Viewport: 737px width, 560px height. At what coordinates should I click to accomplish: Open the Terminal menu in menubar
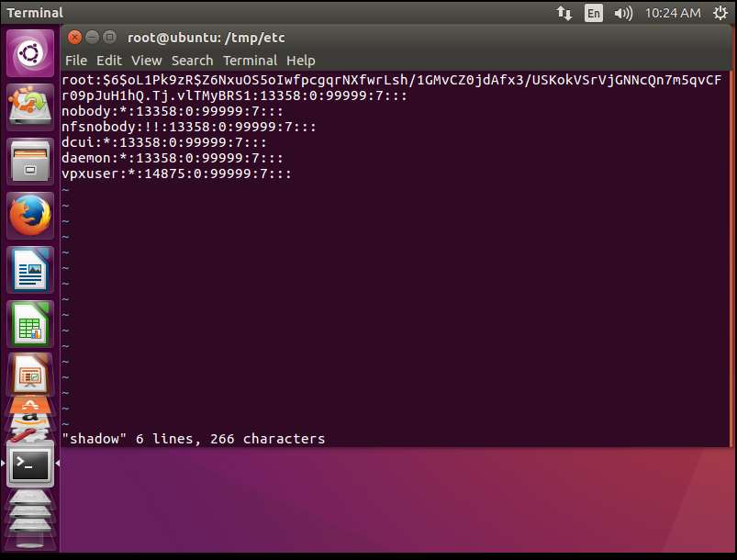(250, 61)
